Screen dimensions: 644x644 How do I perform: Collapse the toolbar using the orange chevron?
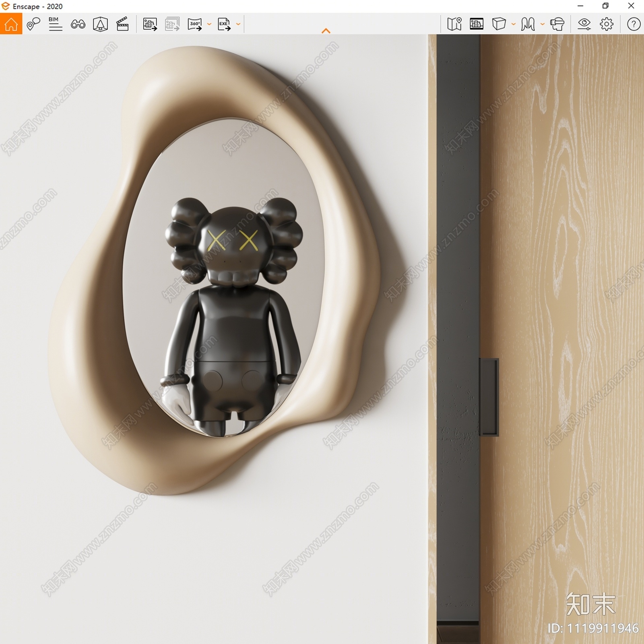[x=326, y=31]
